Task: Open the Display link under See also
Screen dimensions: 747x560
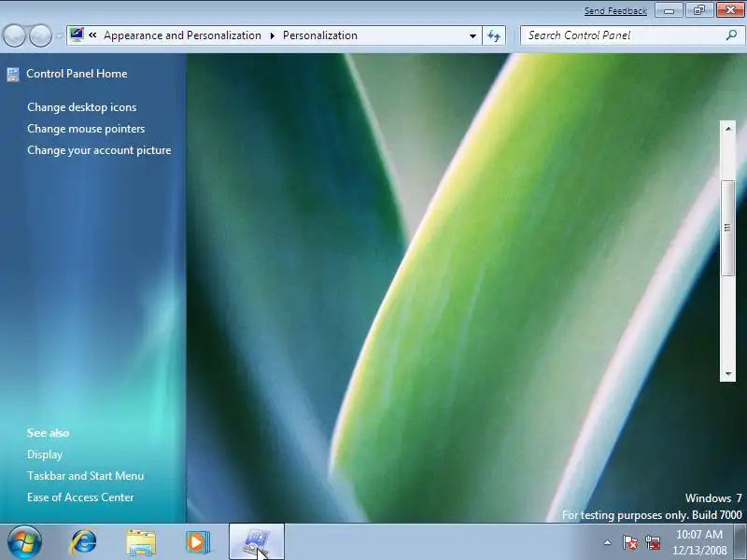Action: coord(45,455)
